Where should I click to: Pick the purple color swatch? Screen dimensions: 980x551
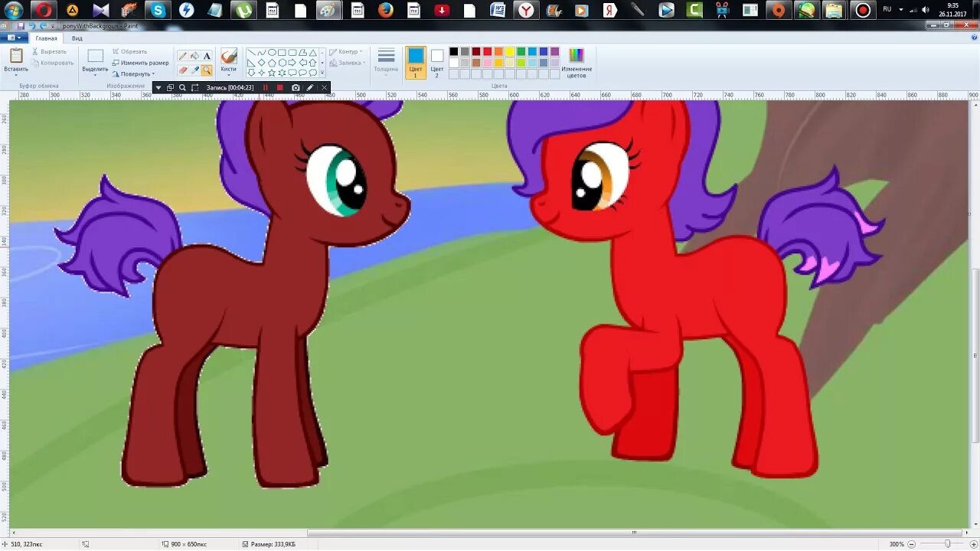[x=554, y=51]
